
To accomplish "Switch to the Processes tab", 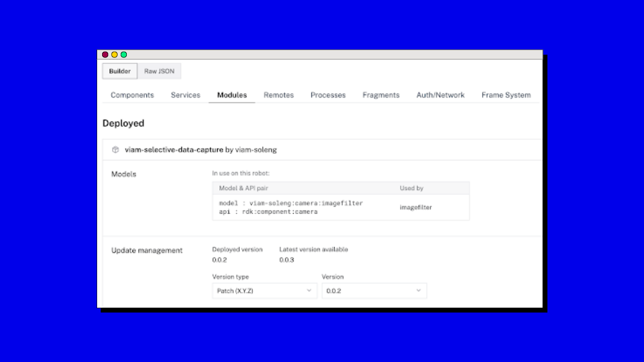I will 328,95.
